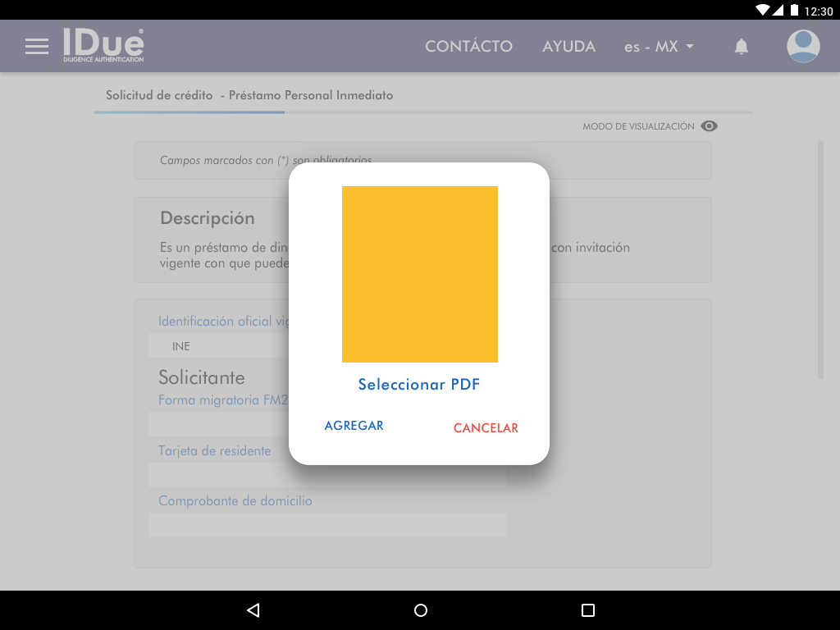The width and height of the screenshot is (840, 630).
Task: Open the user profile avatar
Action: click(803, 46)
